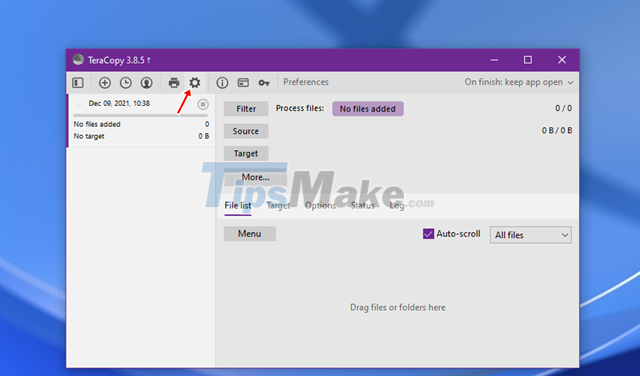Switch to the Status tab

tap(362, 206)
